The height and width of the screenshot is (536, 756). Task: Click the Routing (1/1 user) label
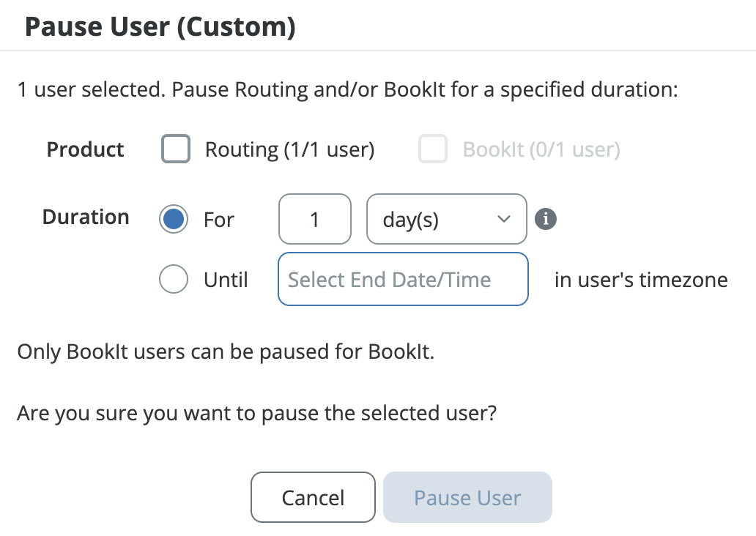(289, 150)
